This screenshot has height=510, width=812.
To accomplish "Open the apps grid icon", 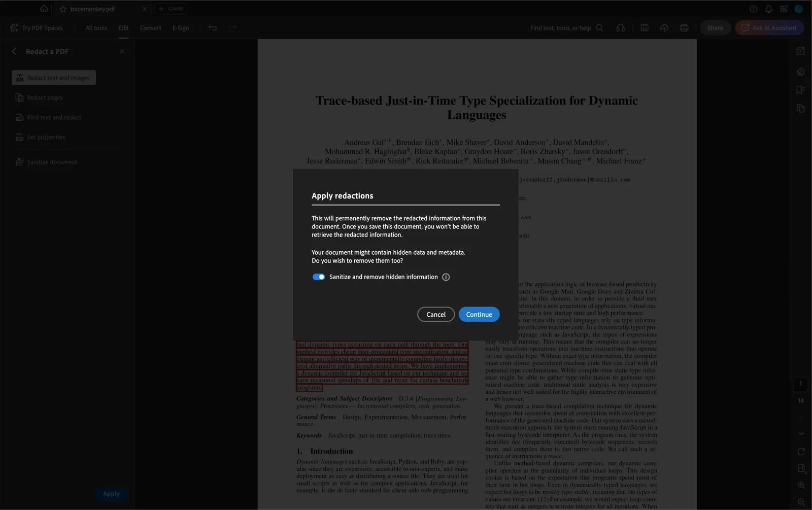I will 784,9.
